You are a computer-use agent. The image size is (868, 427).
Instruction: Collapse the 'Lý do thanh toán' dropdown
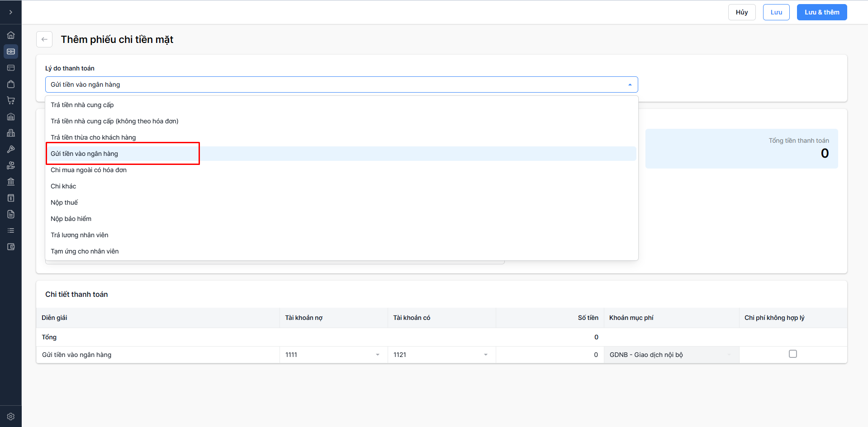click(630, 84)
